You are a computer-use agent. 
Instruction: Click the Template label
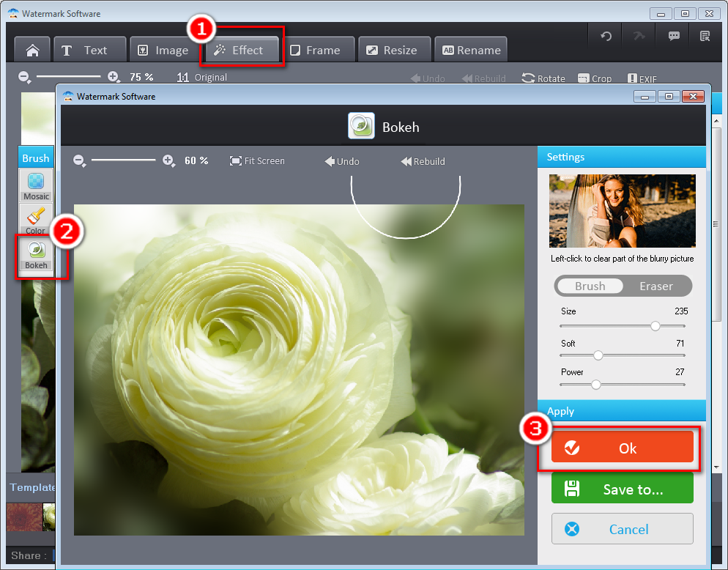coord(32,487)
